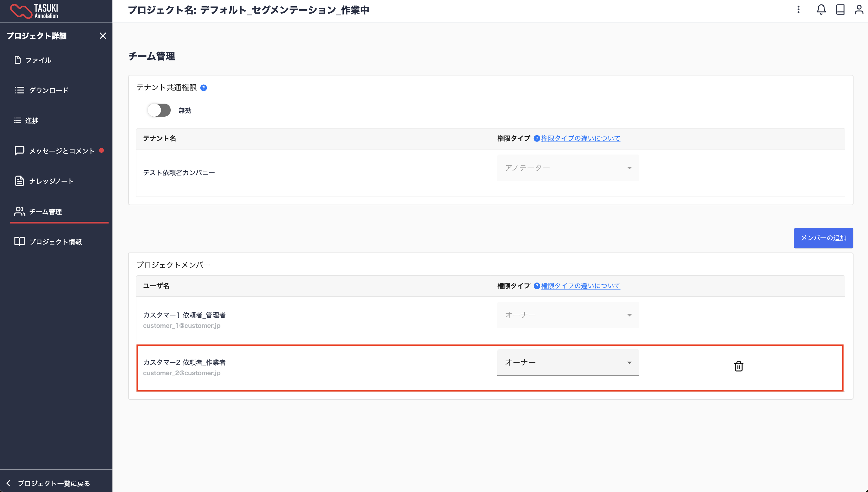Click the メンバーの追加 button
The image size is (868, 492).
(x=823, y=238)
